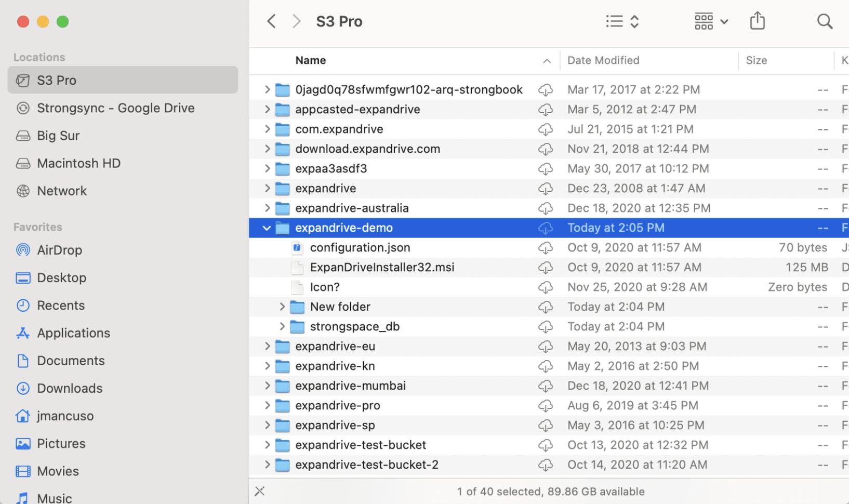
Task: Click the Downloads arrow icon
Action: pyautogui.click(x=23, y=388)
